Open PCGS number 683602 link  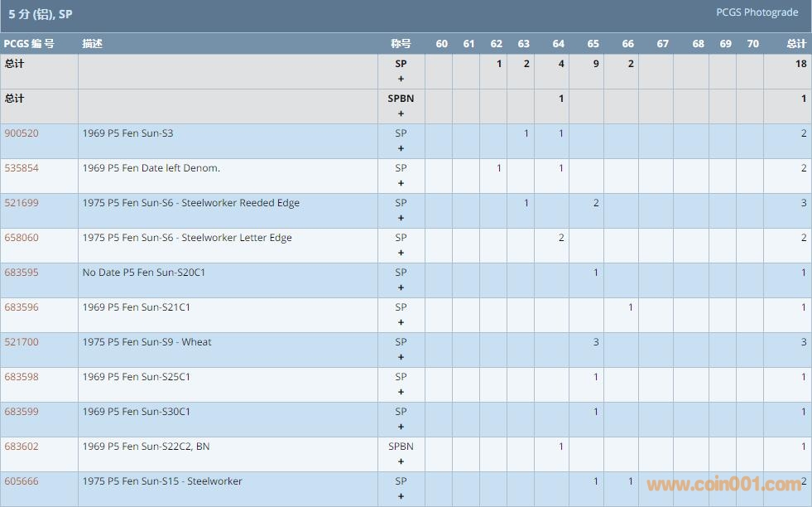22,447
